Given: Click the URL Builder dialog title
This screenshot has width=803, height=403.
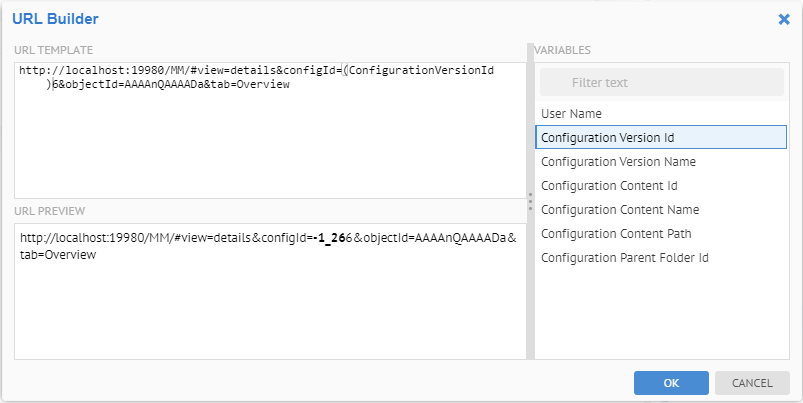Looking at the screenshot, I should [56, 18].
